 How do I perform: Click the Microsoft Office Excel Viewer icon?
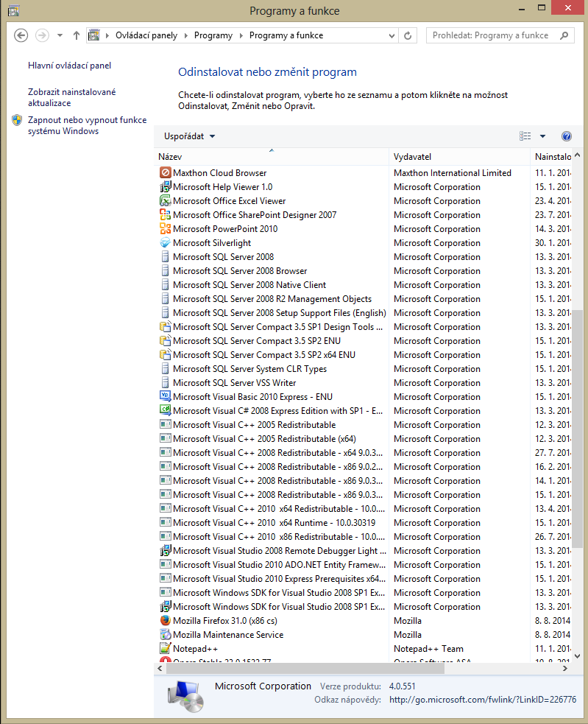click(165, 200)
